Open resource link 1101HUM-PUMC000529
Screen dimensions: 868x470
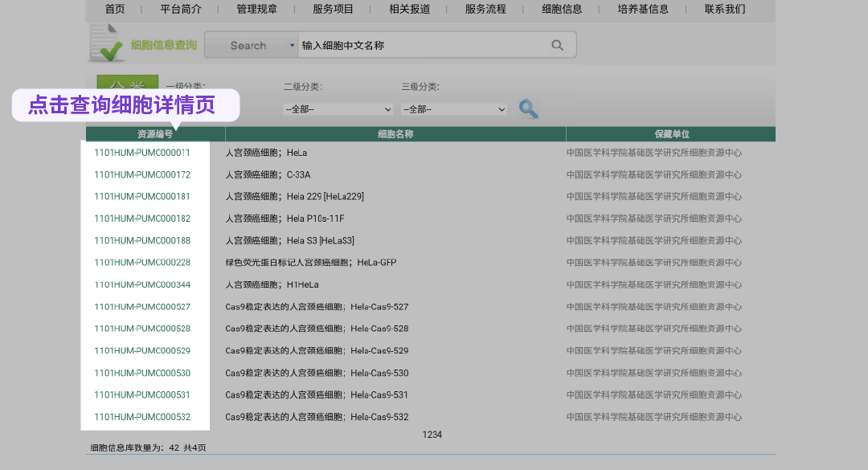pos(142,351)
